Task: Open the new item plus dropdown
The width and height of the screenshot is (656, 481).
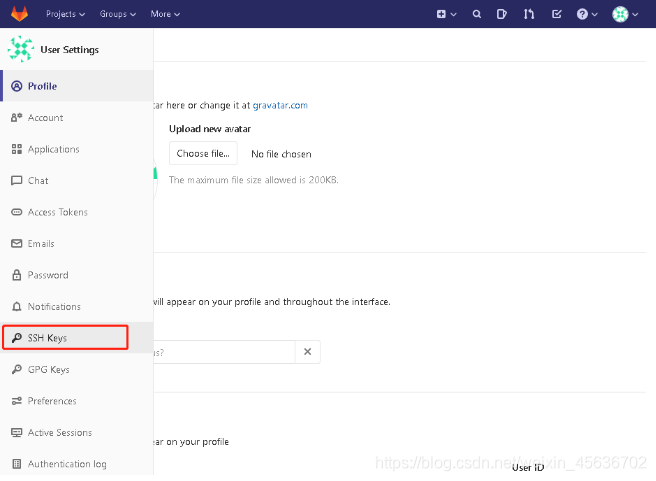Action: coord(446,14)
